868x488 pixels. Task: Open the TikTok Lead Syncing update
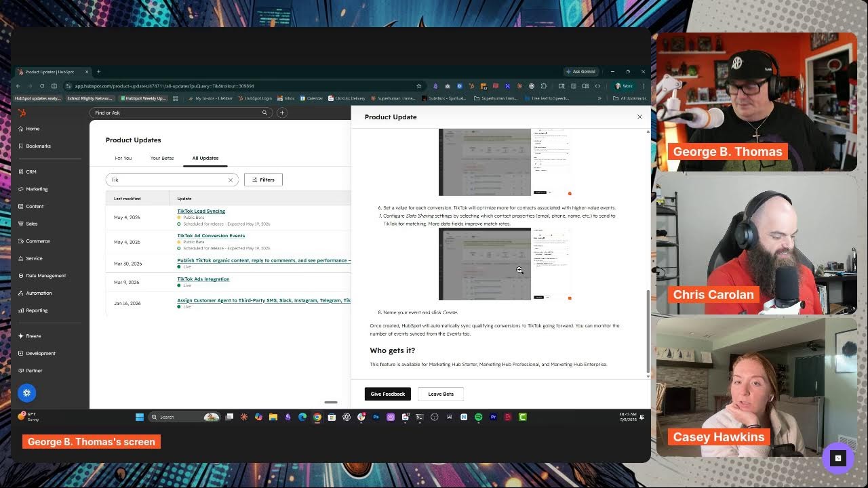point(201,211)
